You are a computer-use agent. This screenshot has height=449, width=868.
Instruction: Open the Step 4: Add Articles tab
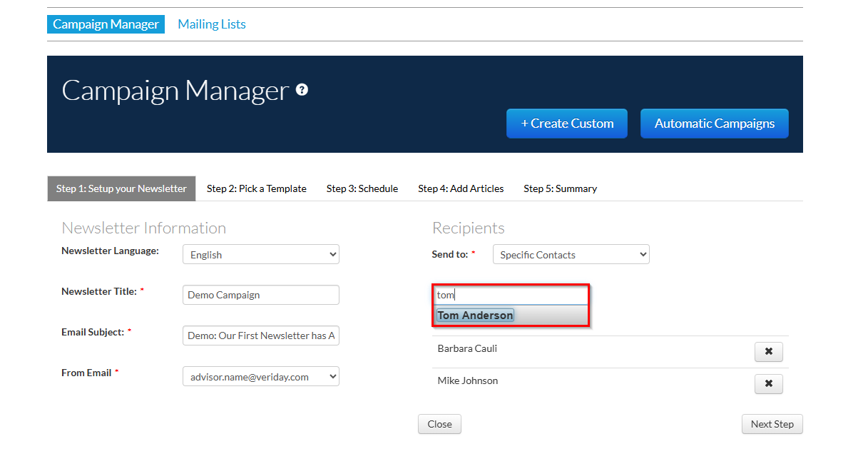(x=461, y=188)
